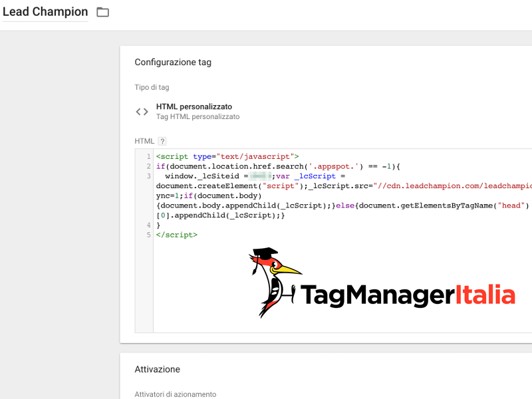Click the Tag HTML personalizzato subtitle

coord(198,117)
